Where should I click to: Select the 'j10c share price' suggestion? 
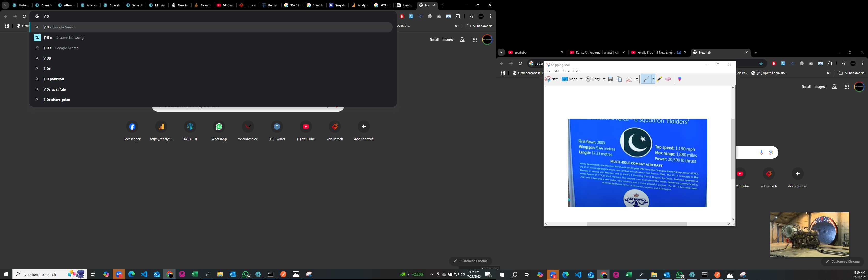211,100
